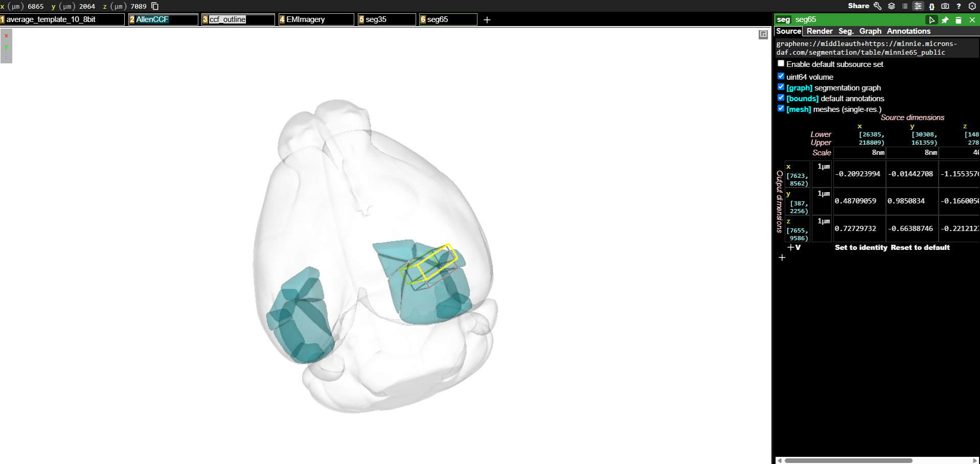Add an output dimension with +V
This screenshot has height=464, width=980.
pos(794,247)
